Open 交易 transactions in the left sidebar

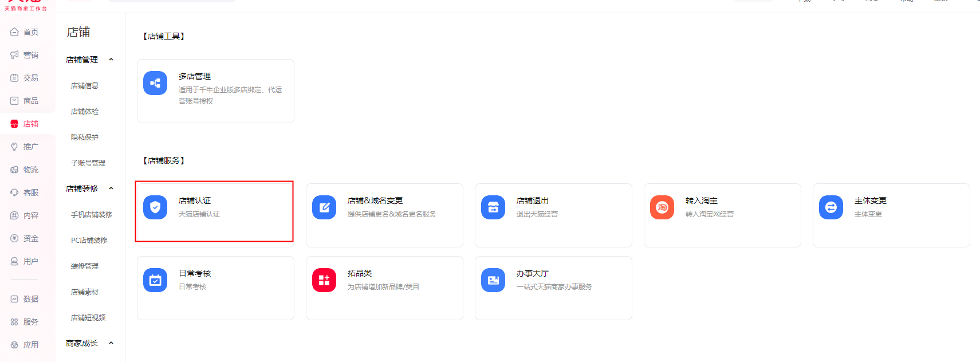(25, 78)
